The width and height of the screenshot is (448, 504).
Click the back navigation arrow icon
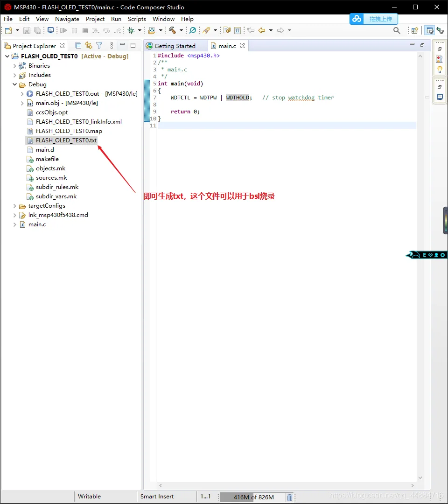point(262,30)
